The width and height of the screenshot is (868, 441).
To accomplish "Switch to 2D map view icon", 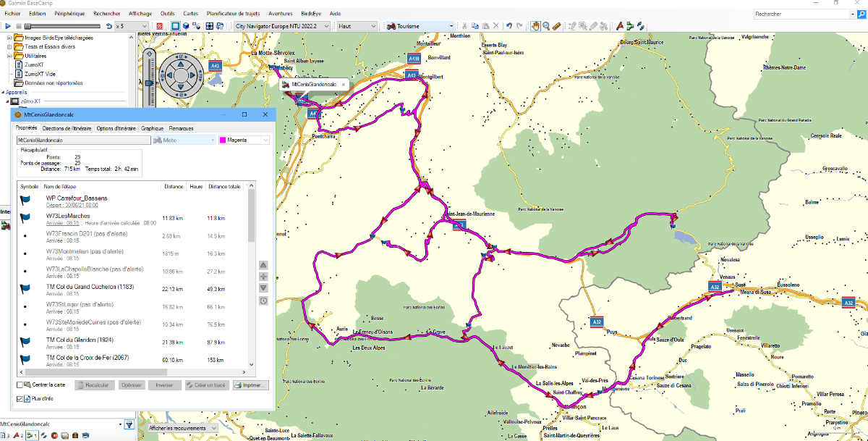I will [x=175, y=25].
